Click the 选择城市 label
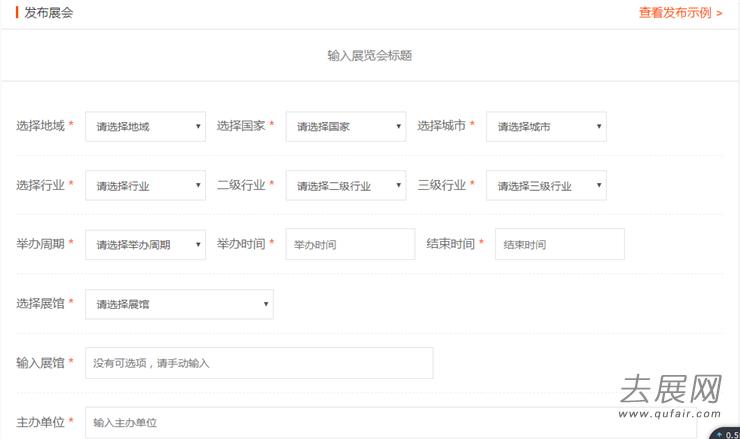This screenshot has height=439, width=740. 441,126
